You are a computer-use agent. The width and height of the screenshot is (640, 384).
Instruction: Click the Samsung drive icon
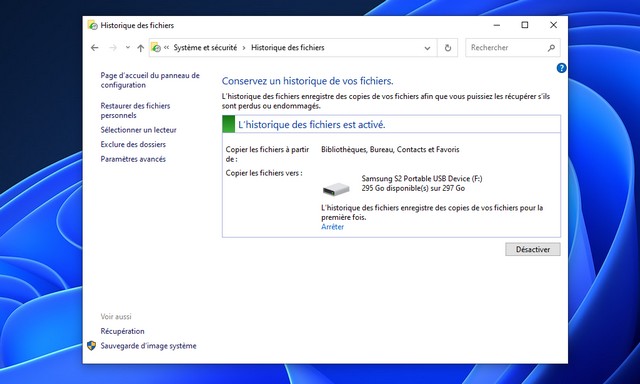(336, 189)
